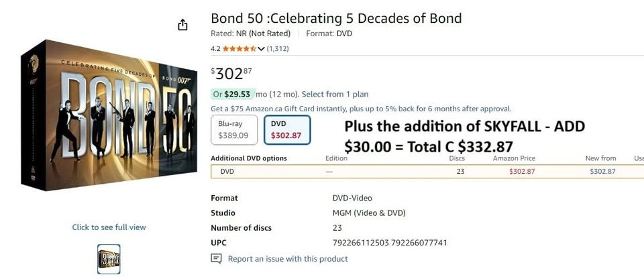644x277 pixels.
Task: Expand the rating breakdown chevron
Action: tap(261, 49)
